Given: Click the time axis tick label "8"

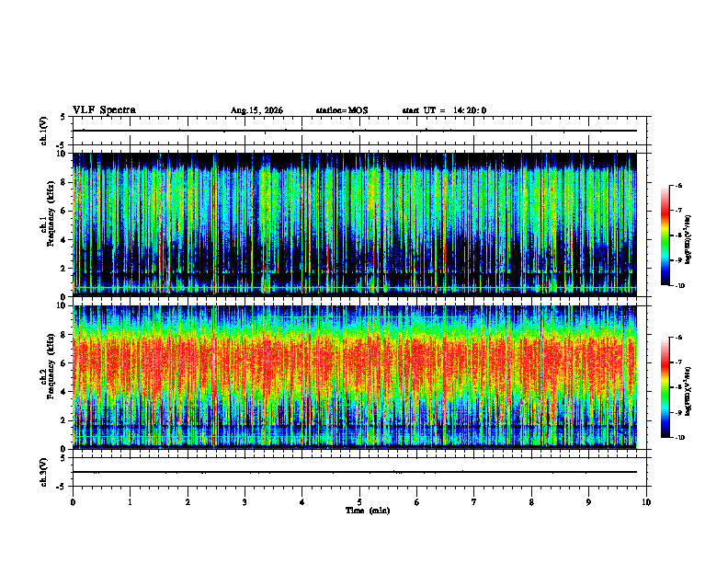Looking at the screenshot, I should pos(531,502).
